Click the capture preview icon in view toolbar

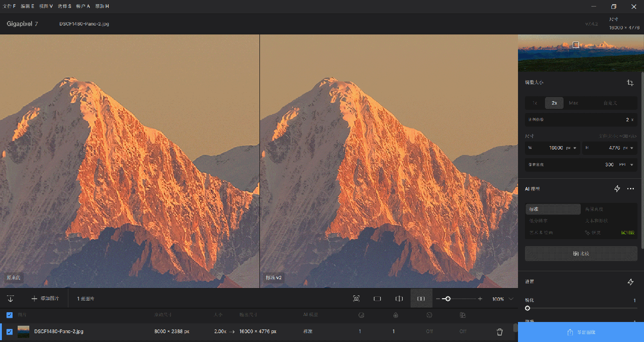point(357,299)
